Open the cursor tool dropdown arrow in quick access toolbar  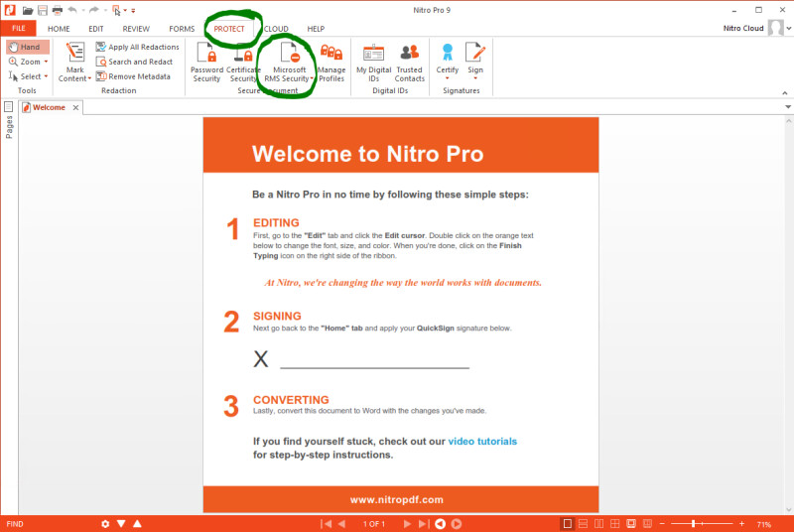pyautogui.click(x=125, y=10)
